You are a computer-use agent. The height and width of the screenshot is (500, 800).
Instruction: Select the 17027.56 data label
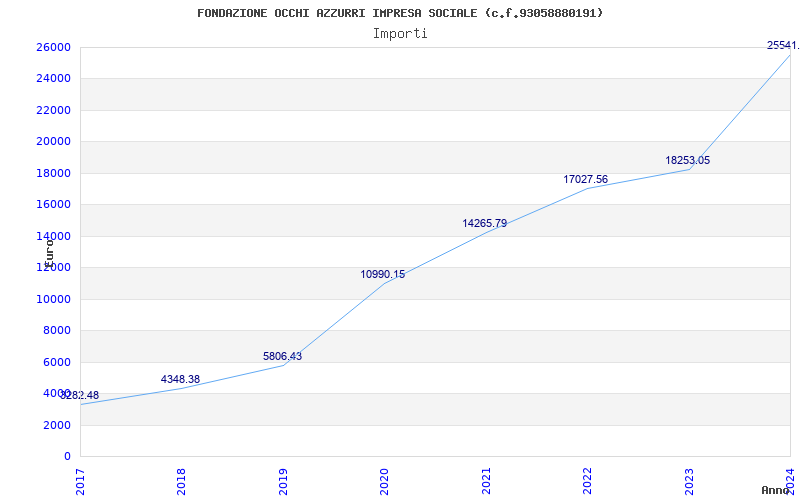click(x=586, y=179)
